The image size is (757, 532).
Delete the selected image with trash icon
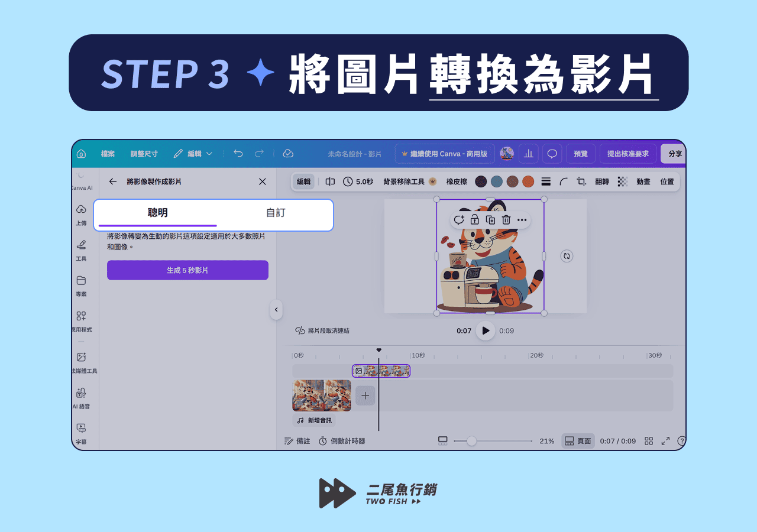pos(506,220)
